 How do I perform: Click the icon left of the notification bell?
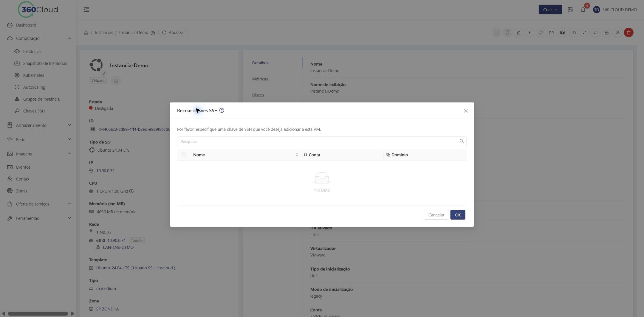click(570, 10)
